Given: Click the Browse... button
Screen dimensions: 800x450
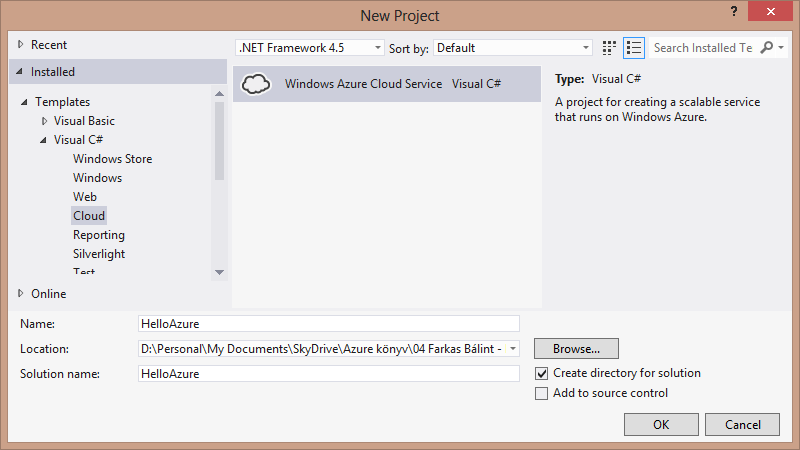Looking at the screenshot, I should (576, 349).
